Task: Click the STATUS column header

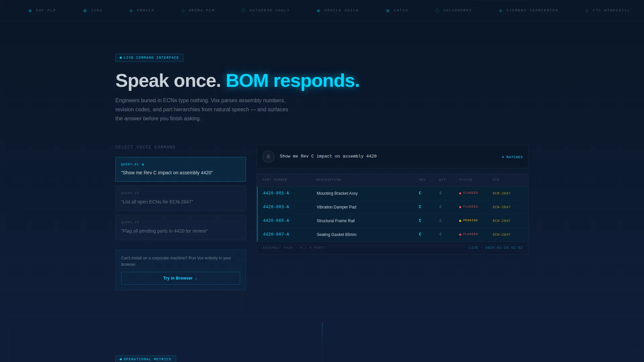Action: tap(466, 180)
